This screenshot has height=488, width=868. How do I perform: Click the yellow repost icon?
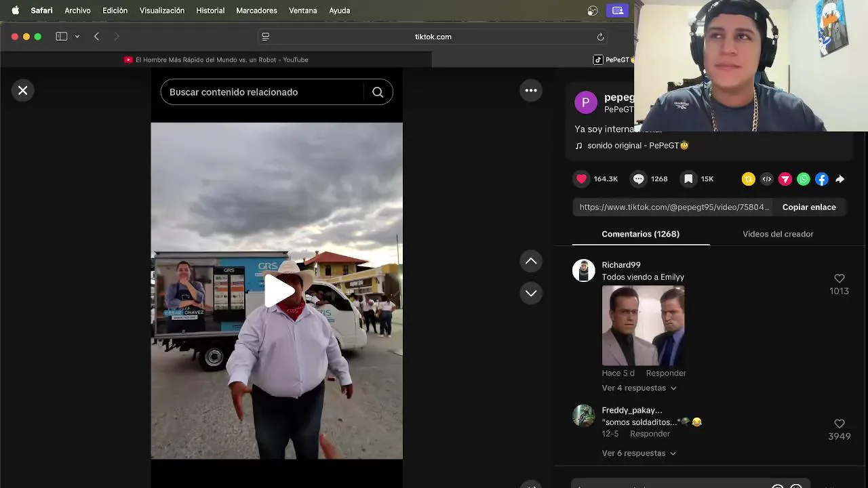(748, 179)
